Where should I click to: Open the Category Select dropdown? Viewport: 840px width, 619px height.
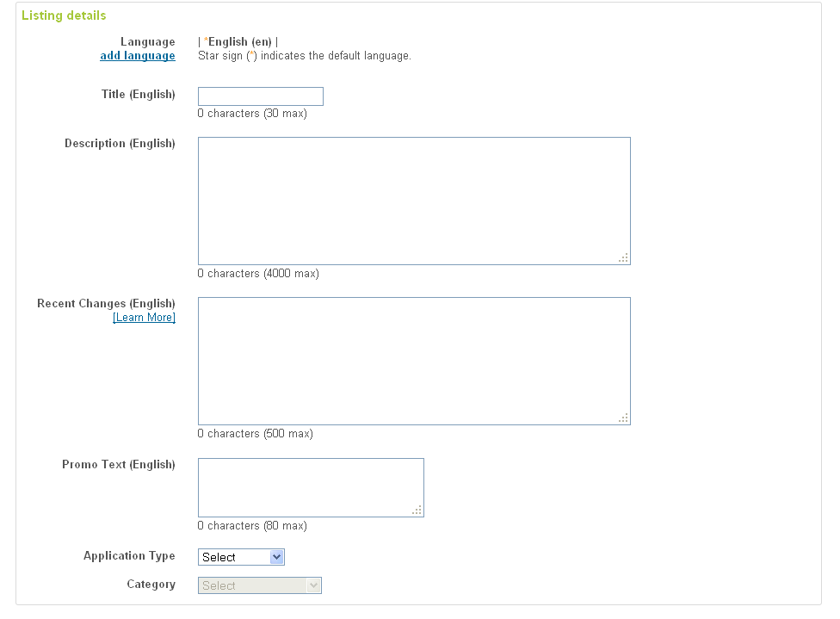point(259,585)
